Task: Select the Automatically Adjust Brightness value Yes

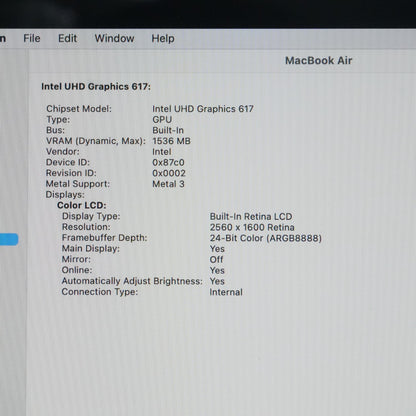Action: (217, 281)
